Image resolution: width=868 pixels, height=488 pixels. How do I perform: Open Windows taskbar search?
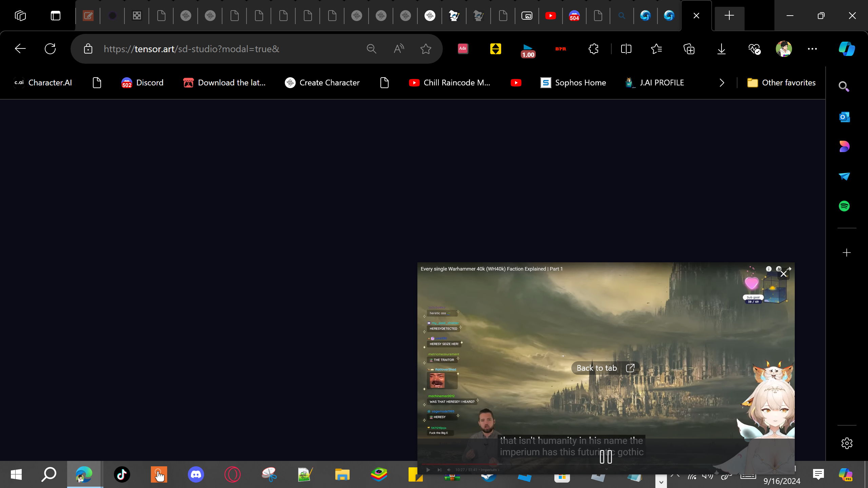pos(49,474)
